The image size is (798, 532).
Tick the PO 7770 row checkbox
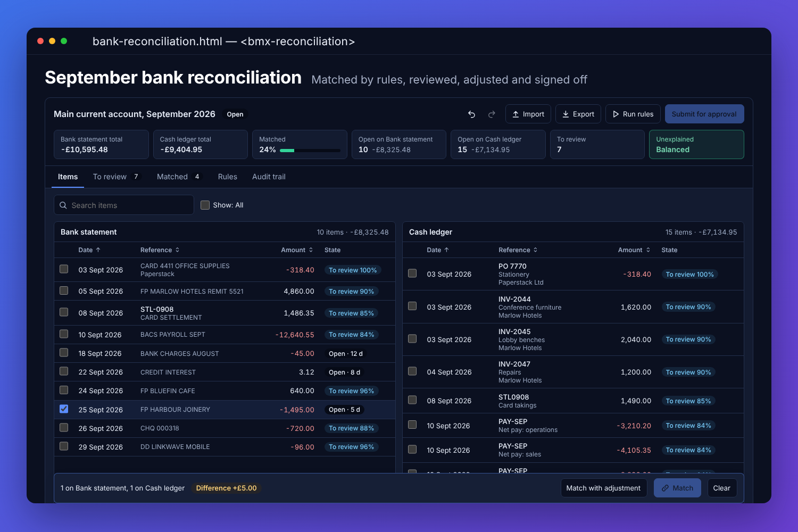click(x=412, y=273)
